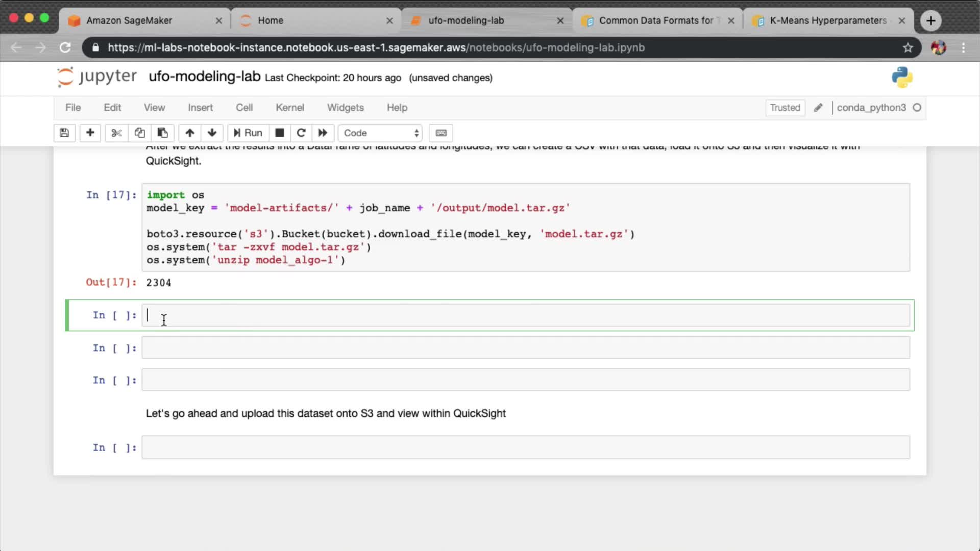
Task: Move selected cell down arrow
Action: [212, 133]
